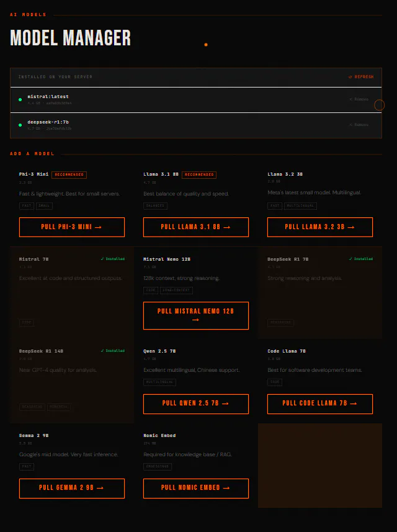Pull the Code Llama 7B model
Image resolution: width=397 pixels, height=532 pixels.
320,404
